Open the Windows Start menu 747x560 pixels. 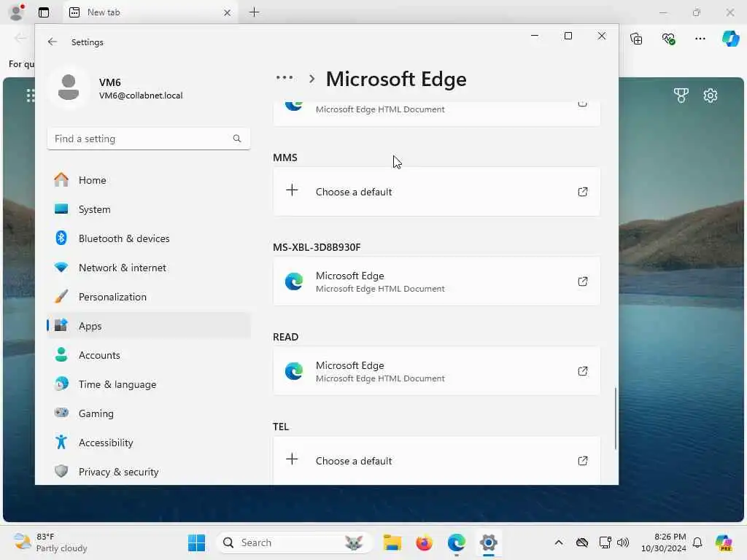pos(196,542)
